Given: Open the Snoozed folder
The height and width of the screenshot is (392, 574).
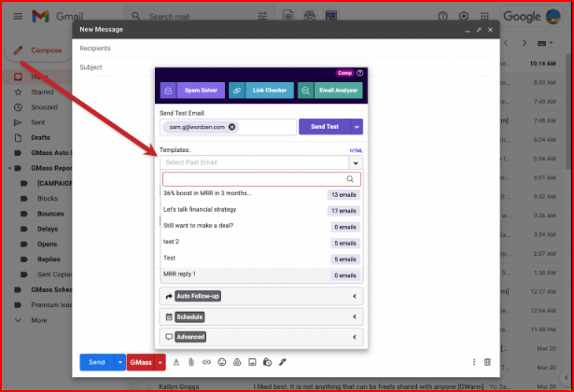Looking at the screenshot, I should coord(44,107).
